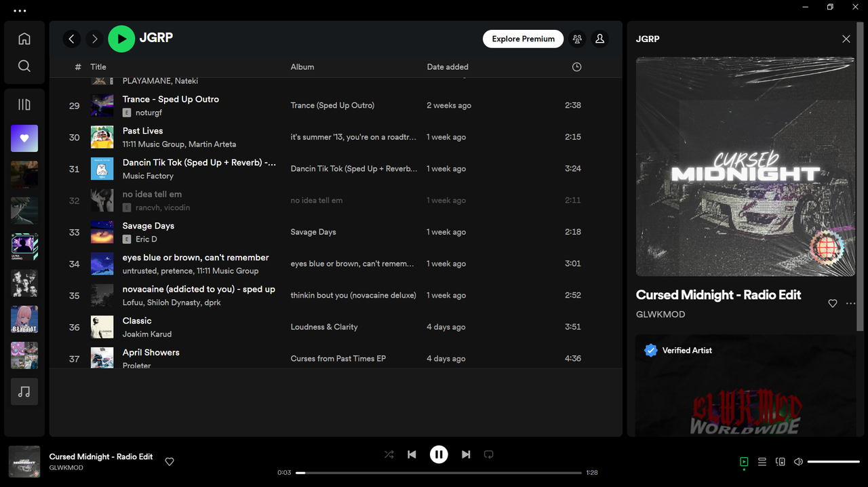Close the Now Playing JGRP panel

[x=846, y=39]
